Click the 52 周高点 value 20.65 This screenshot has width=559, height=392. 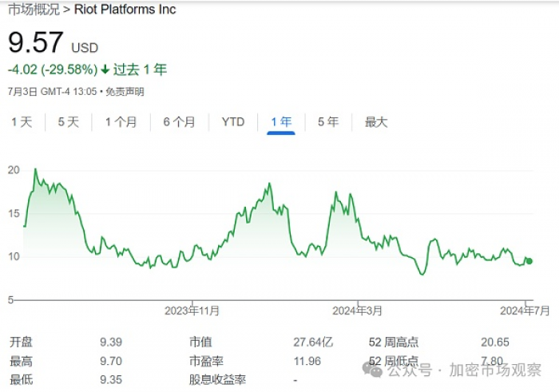coord(495,343)
